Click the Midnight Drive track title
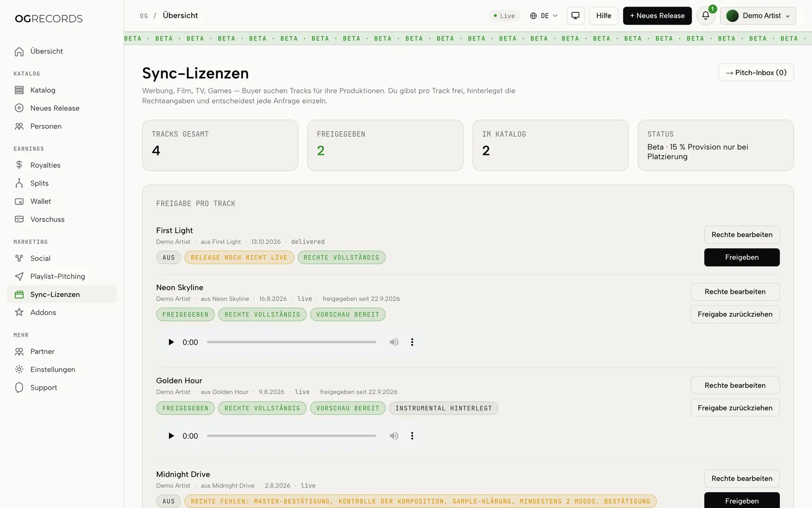Viewport: 812px width, 508px height. [183, 474]
